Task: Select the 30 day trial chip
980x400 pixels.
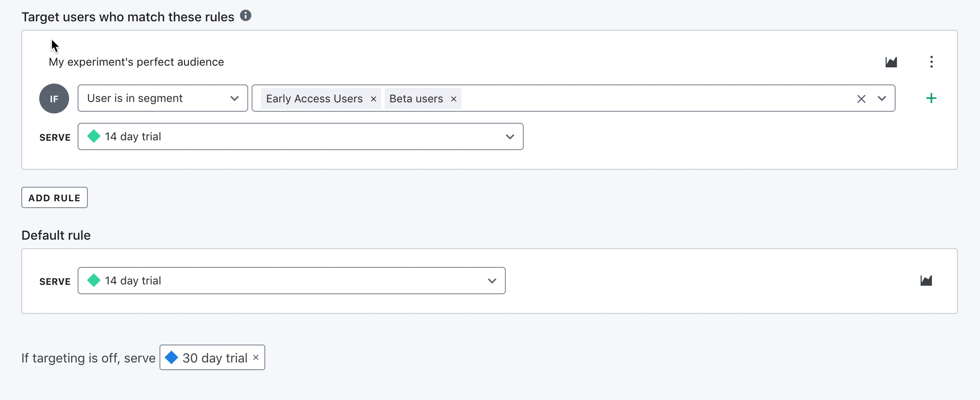Action: tap(214, 357)
